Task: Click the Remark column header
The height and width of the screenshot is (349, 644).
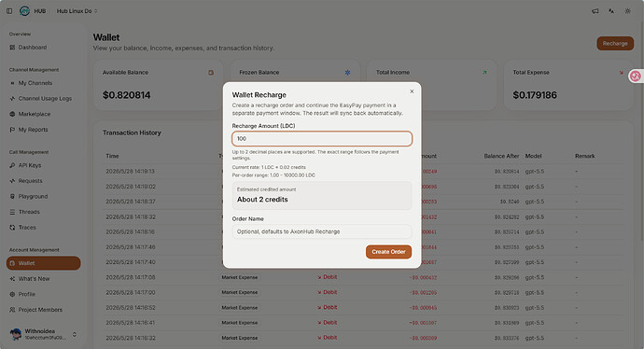Action: (x=585, y=156)
